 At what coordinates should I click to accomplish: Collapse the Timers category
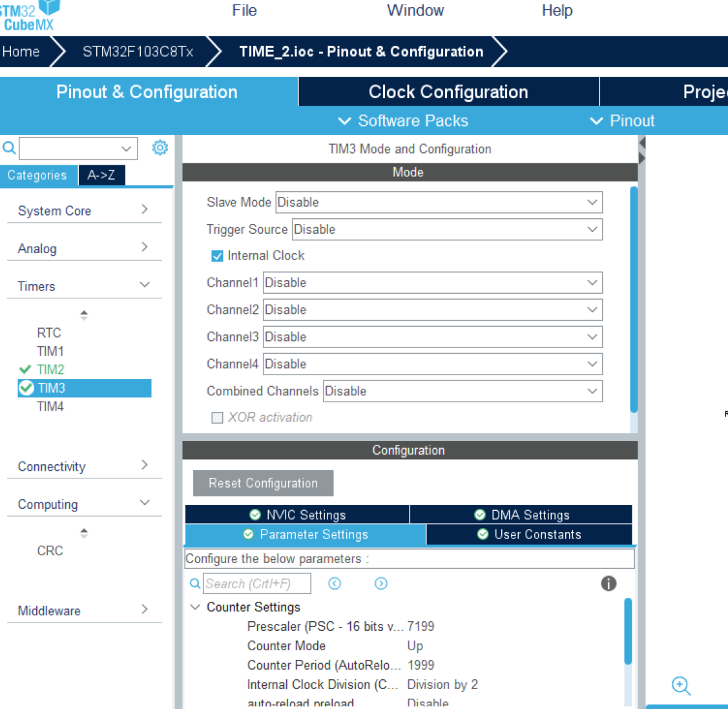pos(85,286)
